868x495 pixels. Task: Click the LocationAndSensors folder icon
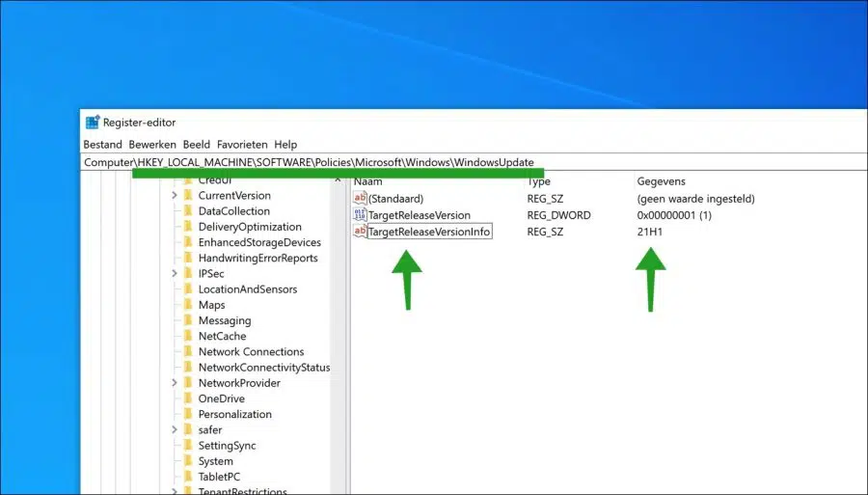188,289
